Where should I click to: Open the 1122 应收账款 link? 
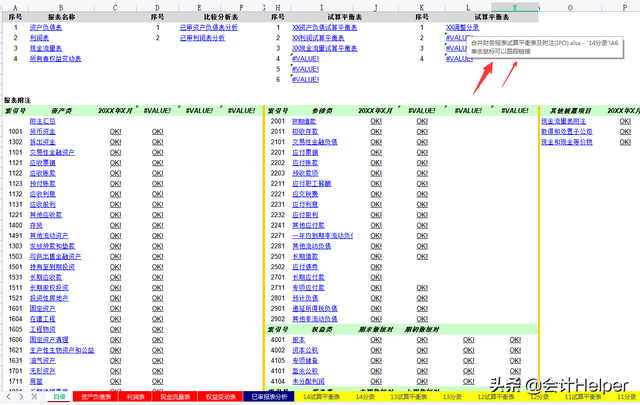[x=42, y=173]
